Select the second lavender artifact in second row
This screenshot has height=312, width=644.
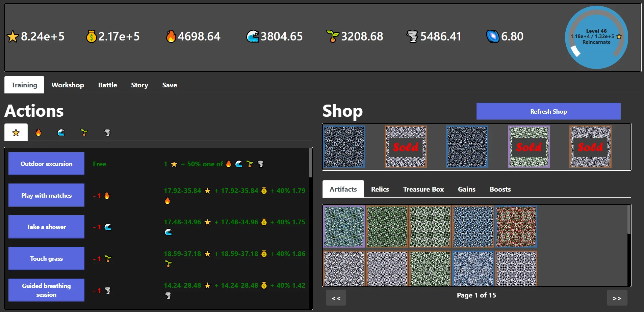tap(387, 268)
